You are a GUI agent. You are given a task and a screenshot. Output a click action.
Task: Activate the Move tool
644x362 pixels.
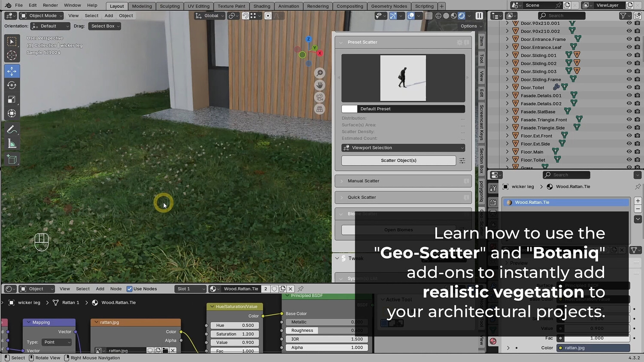click(x=12, y=71)
